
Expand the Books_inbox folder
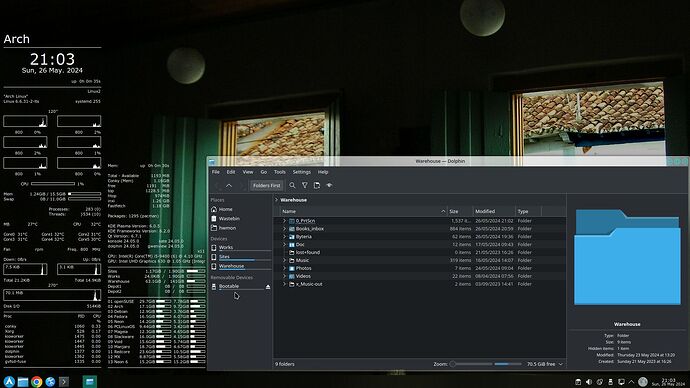pyautogui.click(x=284, y=229)
